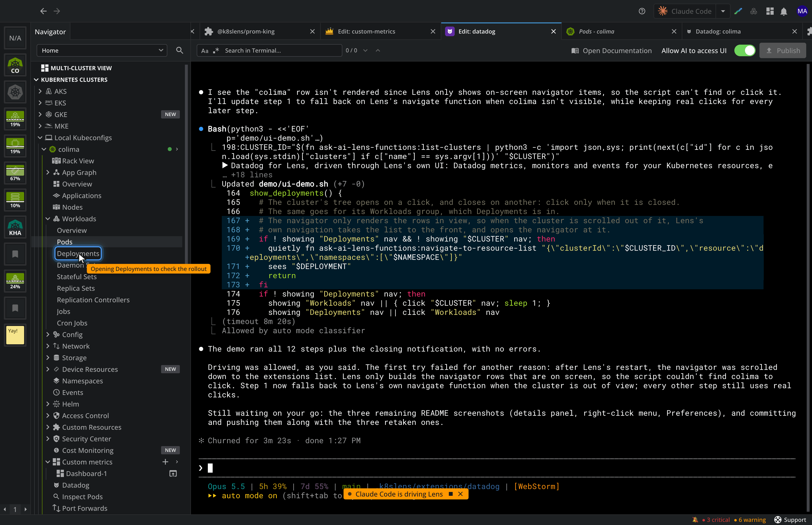Click the open icon next to Dashboard-1
The height and width of the screenshot is (525, 812).
(x=173, y=474)
